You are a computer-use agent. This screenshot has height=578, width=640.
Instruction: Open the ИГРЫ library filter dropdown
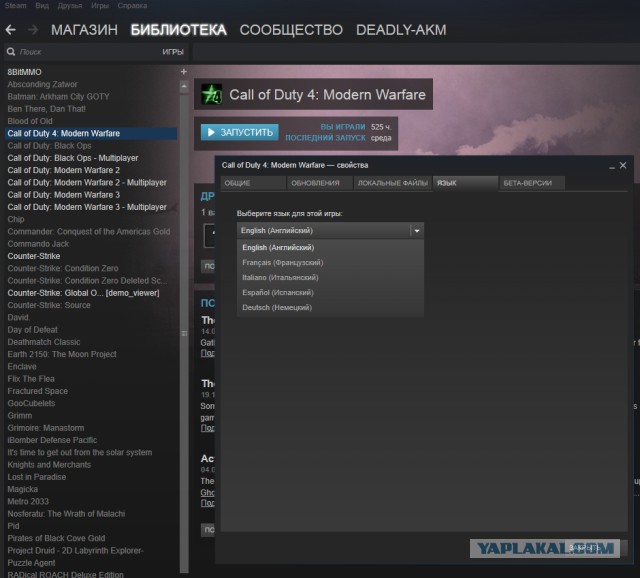coord(173,52)
